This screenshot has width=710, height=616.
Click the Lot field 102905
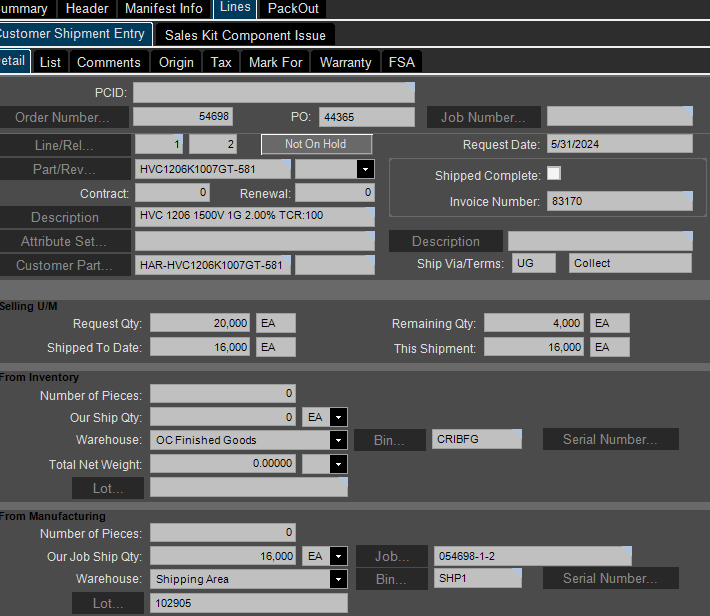point(249,603)
